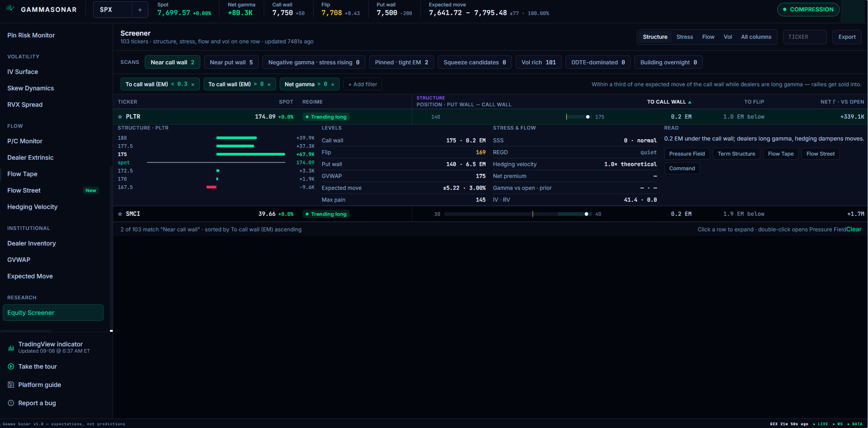Toggle the Near put wall scan

(x=231, y=63)
